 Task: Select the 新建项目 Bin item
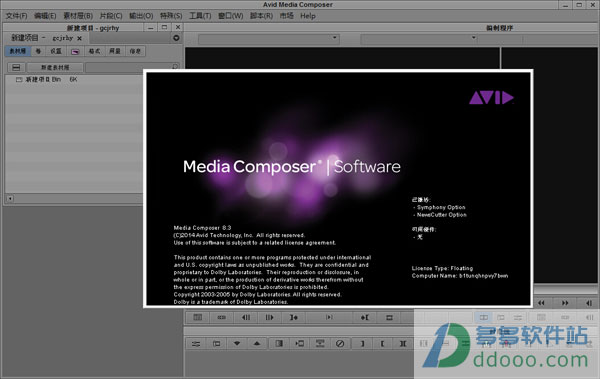(x=43, y=80)
